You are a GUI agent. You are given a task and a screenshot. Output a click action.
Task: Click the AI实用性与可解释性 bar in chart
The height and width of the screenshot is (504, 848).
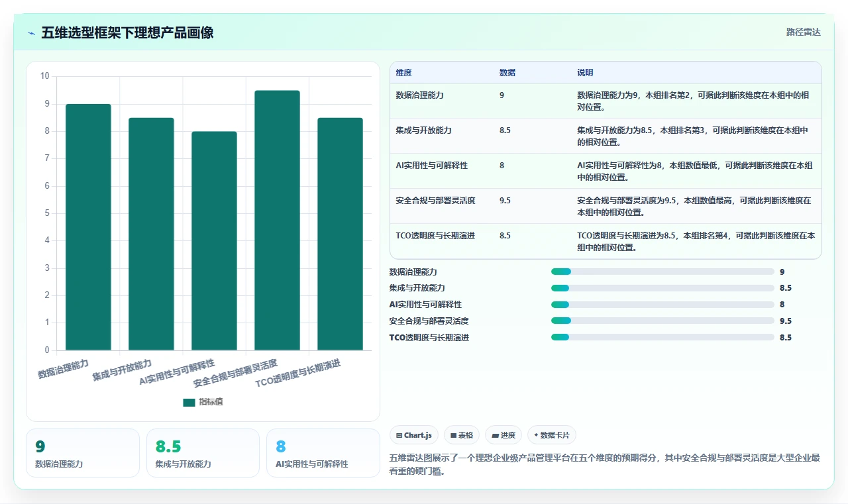tap(214, 241)
